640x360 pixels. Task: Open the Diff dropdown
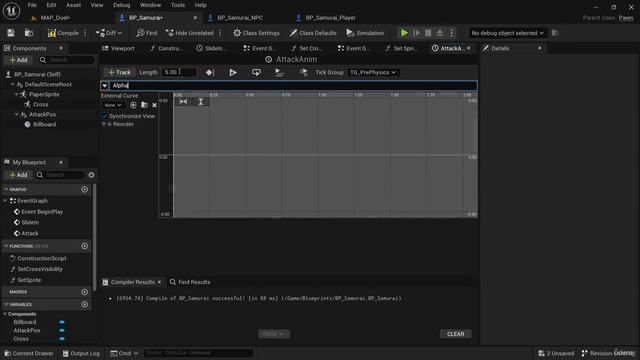pyautogui.click(x=109, y=33)
